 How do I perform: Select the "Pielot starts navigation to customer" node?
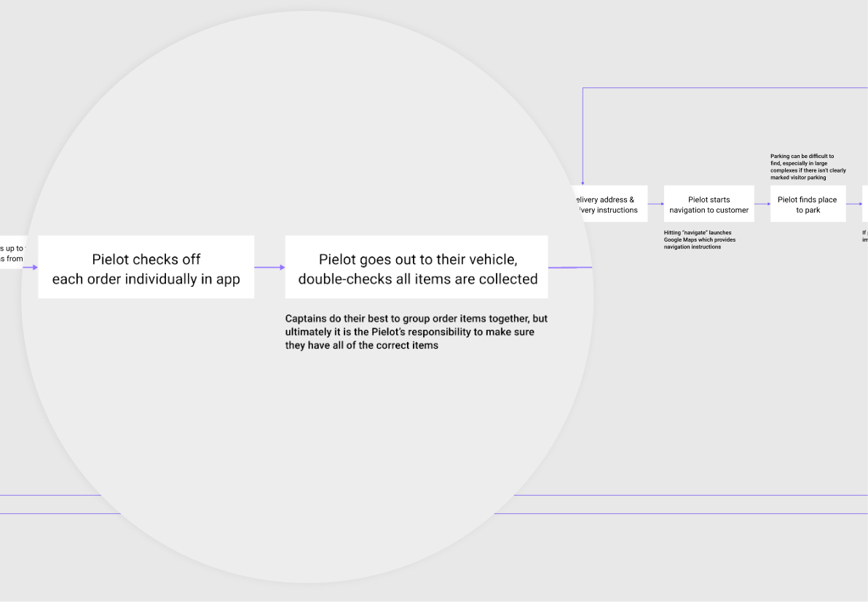pyautogui.click(x=709, y=204)
